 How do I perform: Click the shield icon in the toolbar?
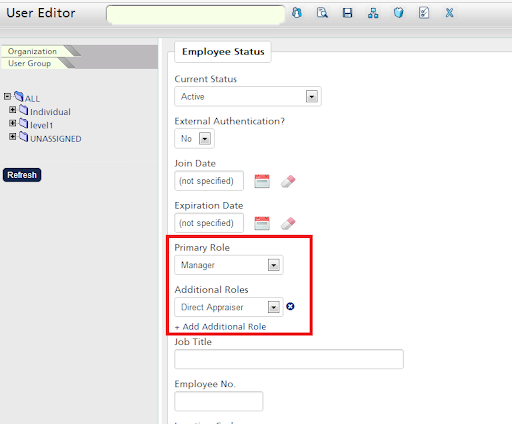coord(398,13)
